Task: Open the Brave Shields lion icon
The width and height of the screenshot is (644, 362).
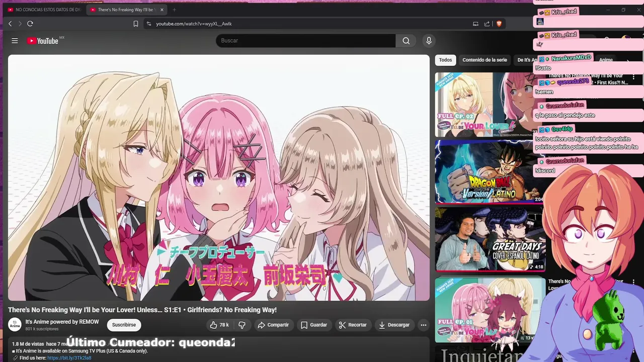Action: click(499, 24)
